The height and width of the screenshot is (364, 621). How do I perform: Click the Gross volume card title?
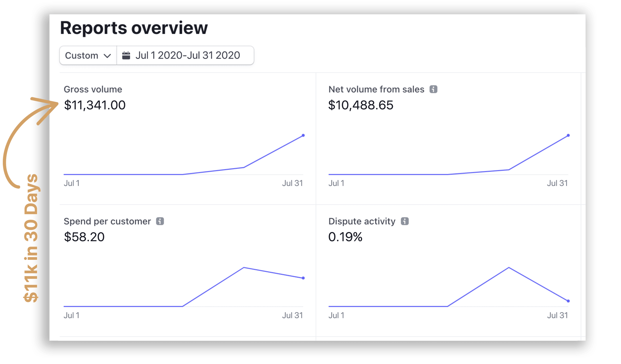point(93,89)
